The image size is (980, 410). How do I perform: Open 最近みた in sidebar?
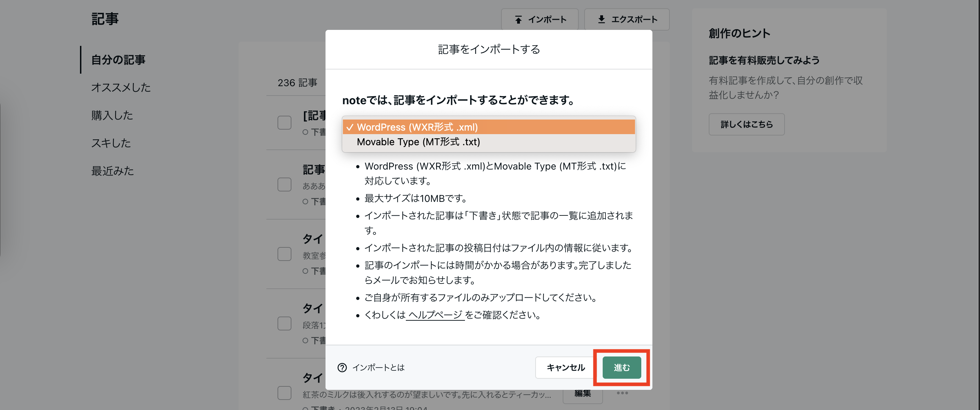pos(113,171)
